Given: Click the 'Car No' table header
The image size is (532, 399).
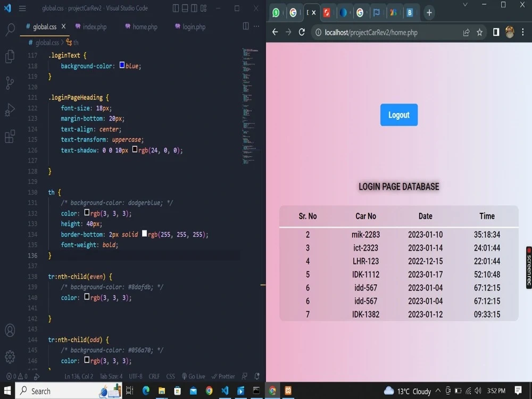Looking at the screenshot, I should pos(365,216).
